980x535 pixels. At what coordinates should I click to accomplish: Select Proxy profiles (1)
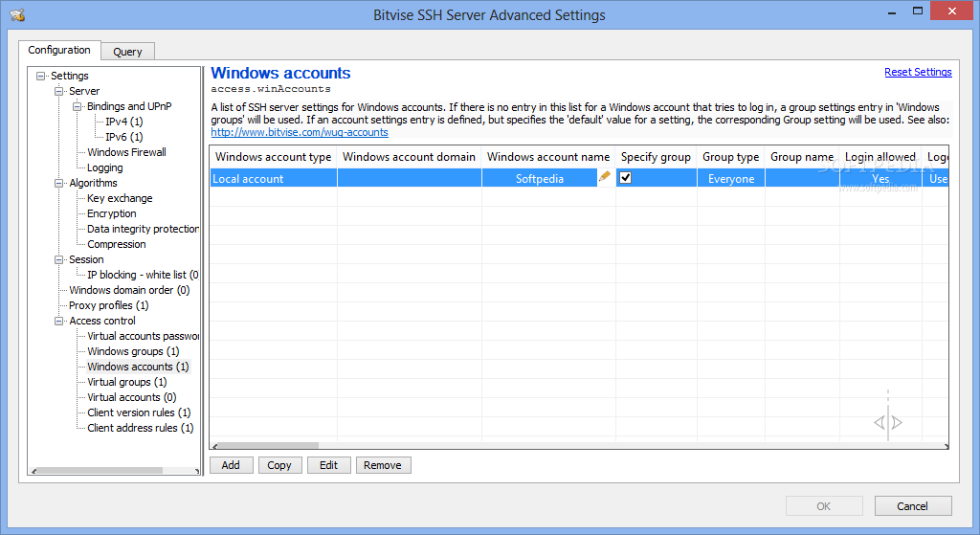click(109, 305)
